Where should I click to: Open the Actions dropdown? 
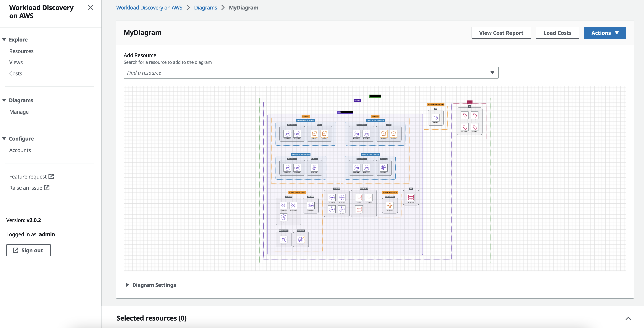[x=605, y=33]
